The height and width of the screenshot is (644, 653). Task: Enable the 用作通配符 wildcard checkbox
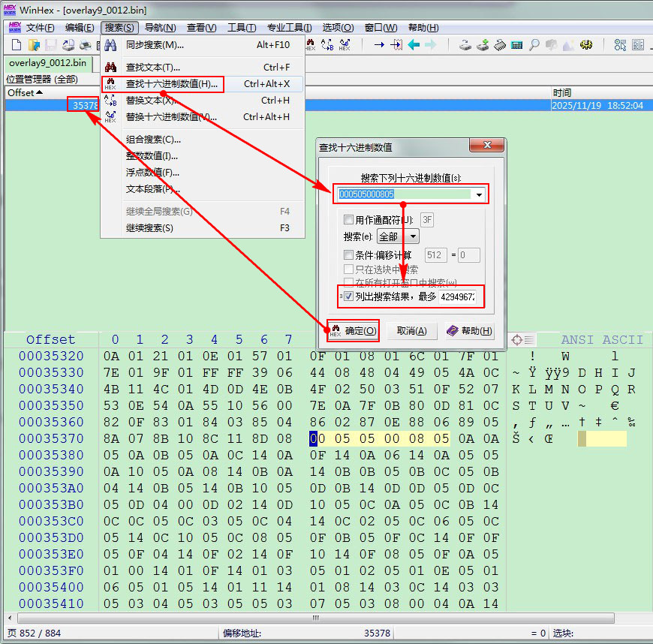[x=348, y=219]
